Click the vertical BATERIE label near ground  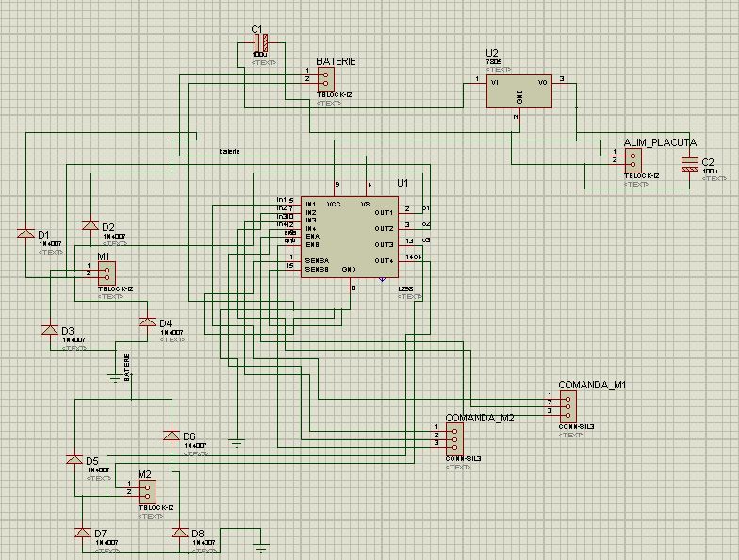pos(126,367)
